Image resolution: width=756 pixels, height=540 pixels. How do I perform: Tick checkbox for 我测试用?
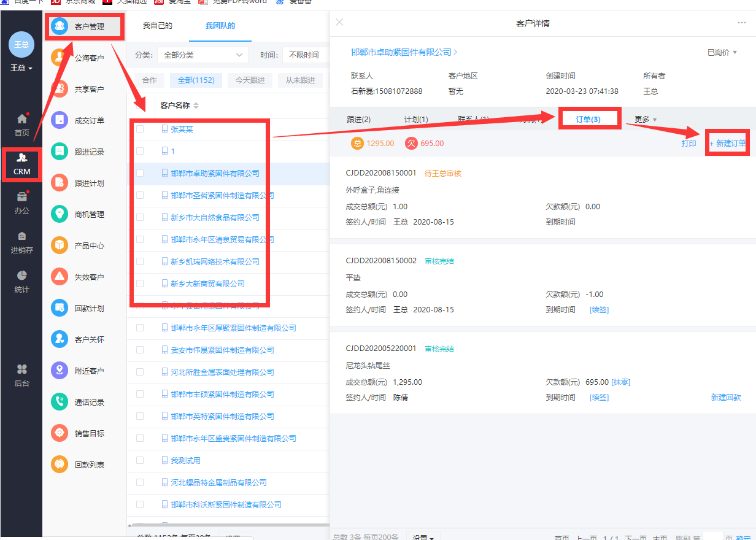(140, 460)
